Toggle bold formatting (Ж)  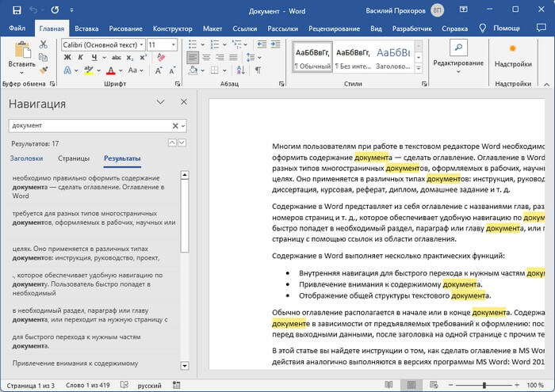coord(67,57)
